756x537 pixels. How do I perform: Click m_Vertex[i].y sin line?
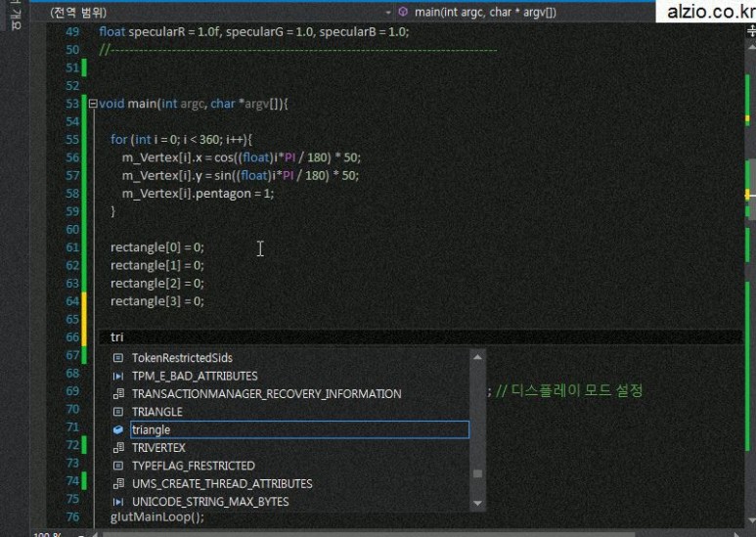point(241,175)
